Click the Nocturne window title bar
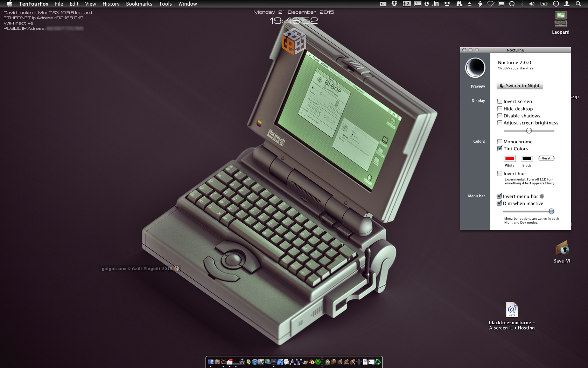The image size is (588, 368). 515,50
